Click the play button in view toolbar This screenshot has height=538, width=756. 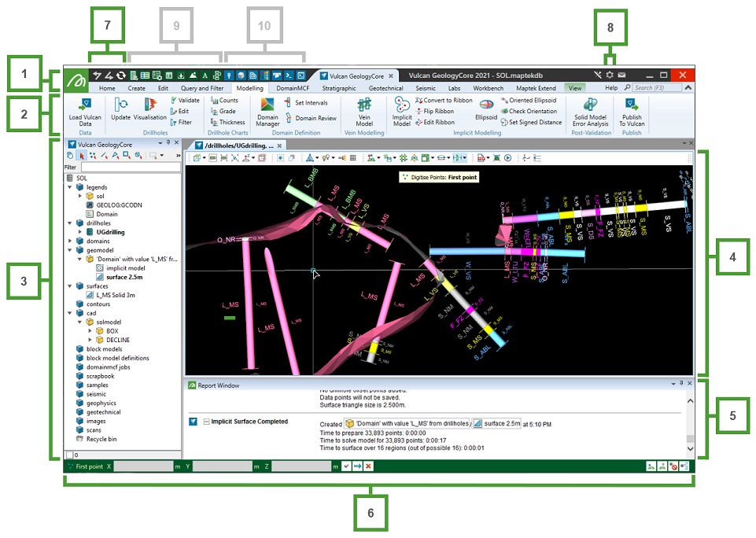[x=507, y=157]
